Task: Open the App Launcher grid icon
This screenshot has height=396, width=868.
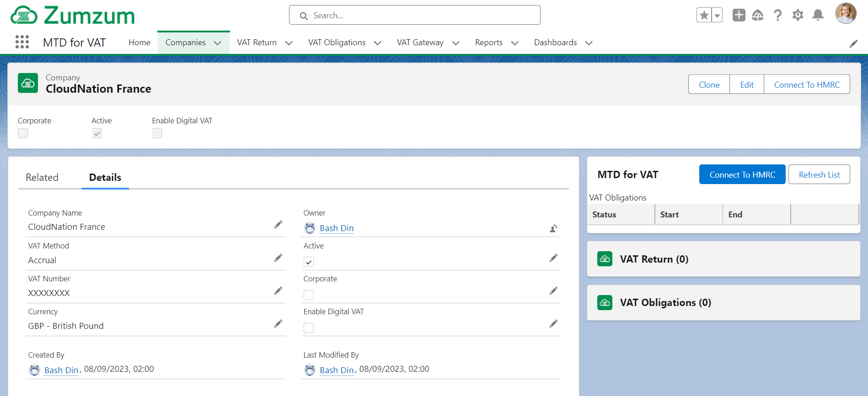Action: [x=22, y=42]
